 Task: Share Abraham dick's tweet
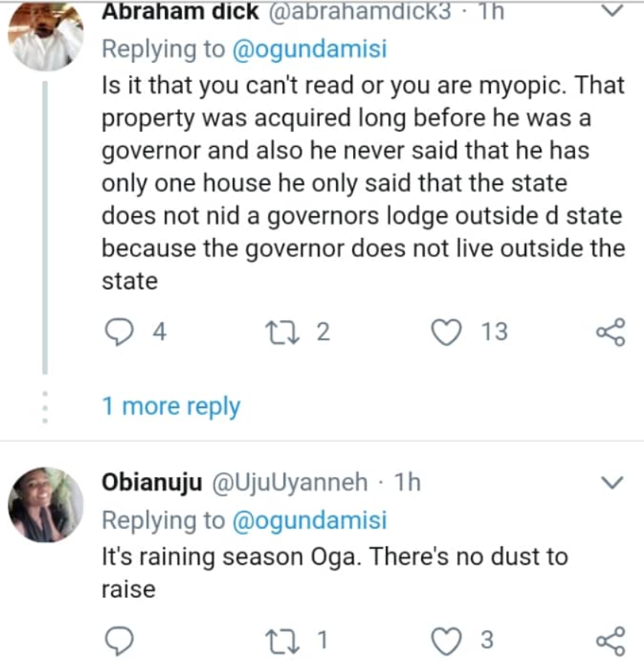610,332
